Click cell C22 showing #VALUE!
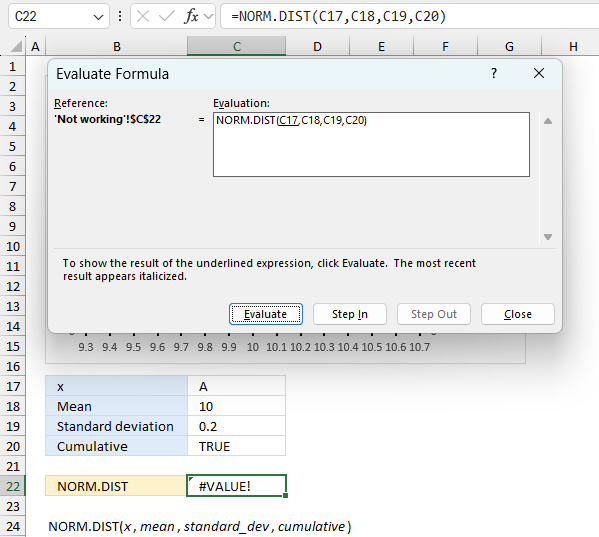Screen dimensions: 599x537 [x=236, y=486]
